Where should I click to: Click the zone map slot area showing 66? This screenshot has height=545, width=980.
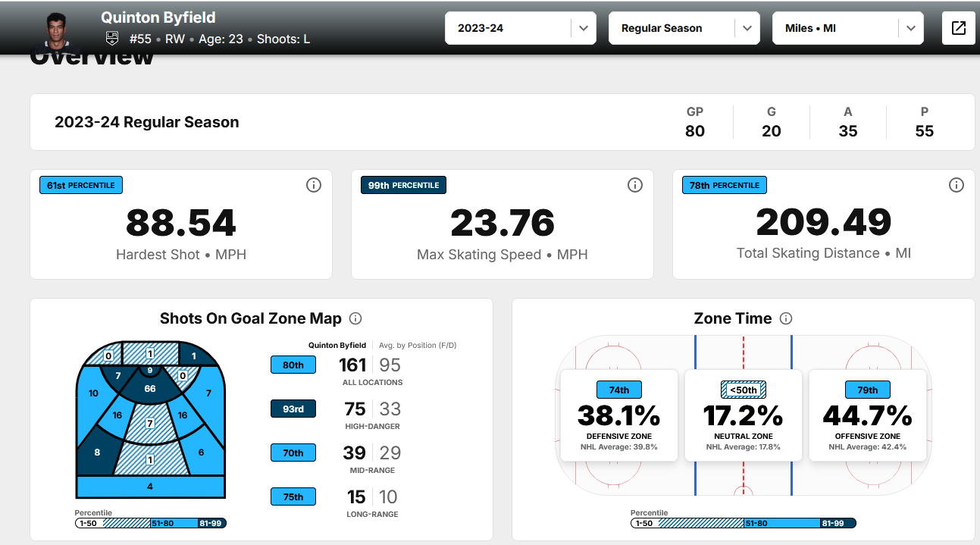click(x=150, y=389)
